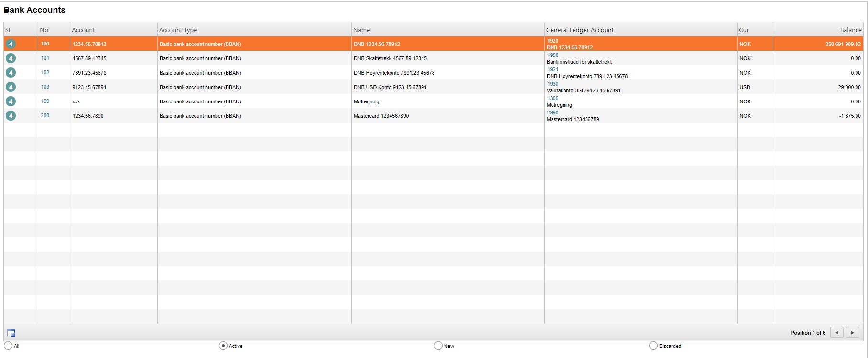
Task: Go to previous position arrow
Action: [836, 333]
